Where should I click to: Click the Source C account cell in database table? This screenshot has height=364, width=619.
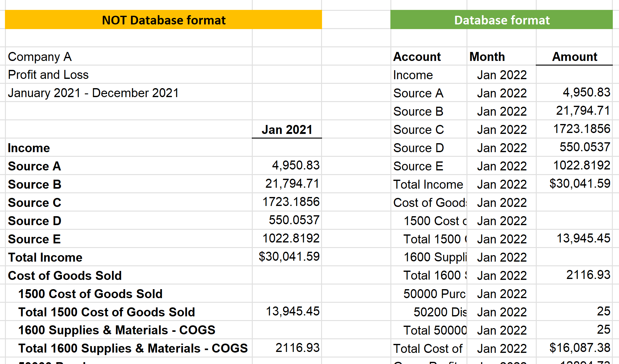click(418, 130)
